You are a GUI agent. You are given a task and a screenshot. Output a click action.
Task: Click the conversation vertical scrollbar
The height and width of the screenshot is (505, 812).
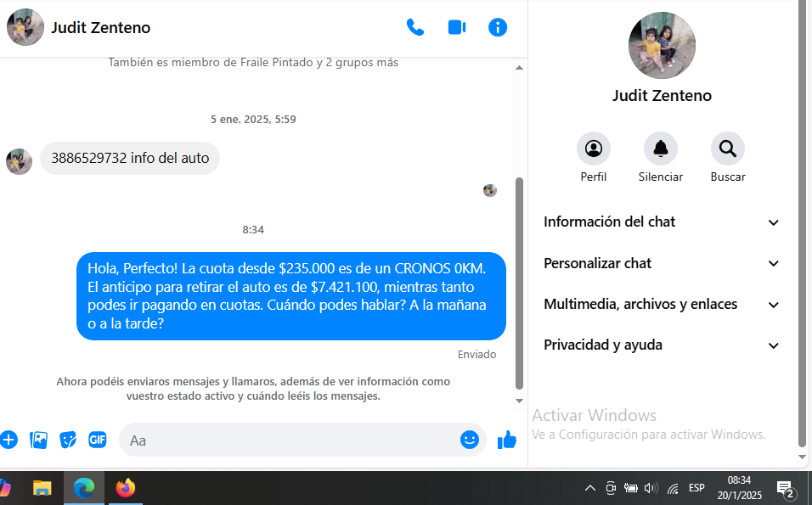(x=519, y=280)
